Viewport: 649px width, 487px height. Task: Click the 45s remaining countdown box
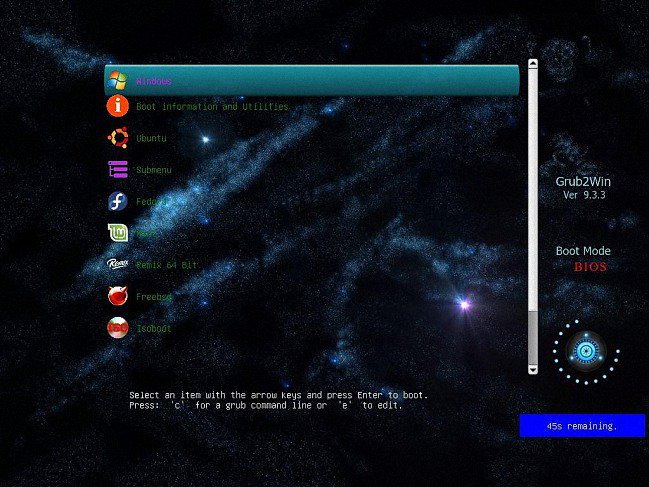(582, 425)
